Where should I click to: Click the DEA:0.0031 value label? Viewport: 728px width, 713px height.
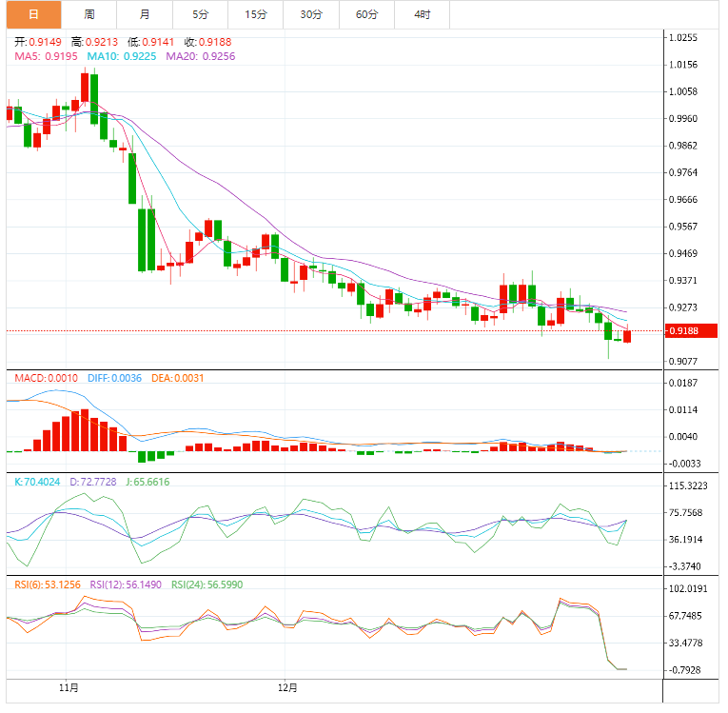coord(178,378)
